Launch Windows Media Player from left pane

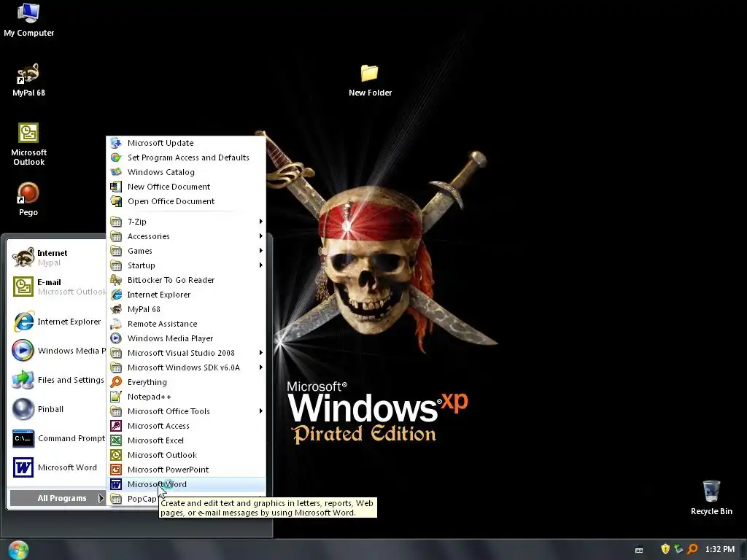[x=56, y=351]
